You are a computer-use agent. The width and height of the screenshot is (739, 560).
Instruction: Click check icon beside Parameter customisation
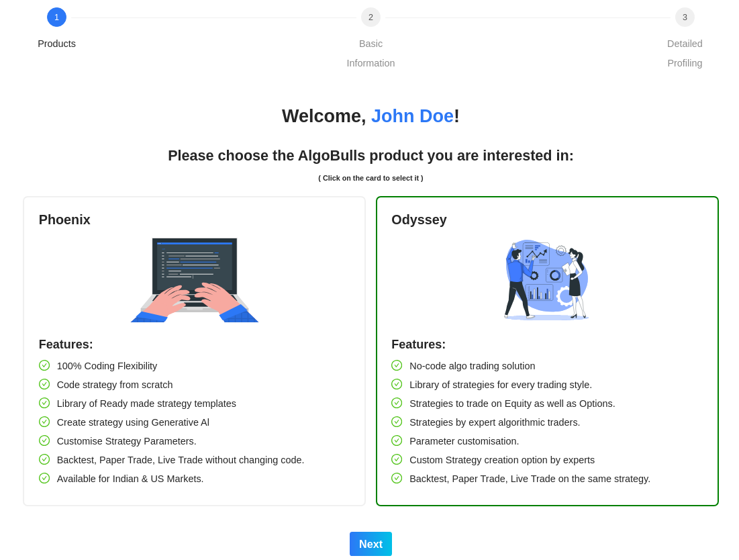(397, 440)
